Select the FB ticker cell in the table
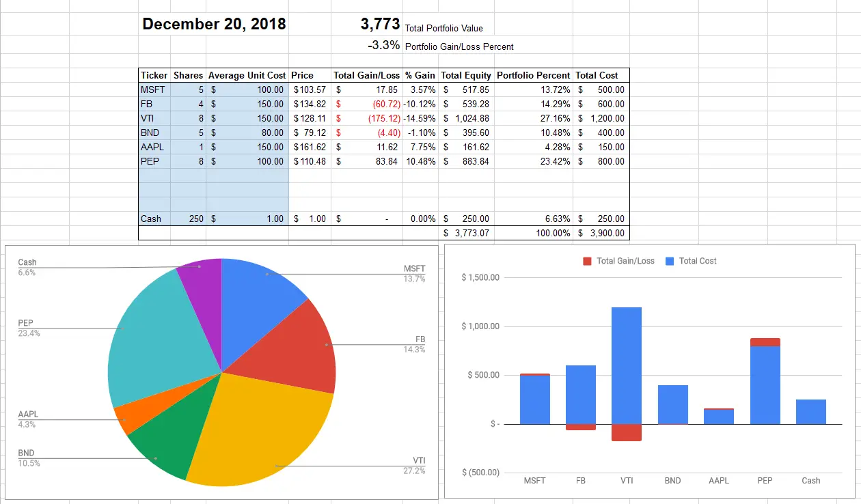Image resolution: width=861 pixels, height=504 pixels. tap(154, 104)
